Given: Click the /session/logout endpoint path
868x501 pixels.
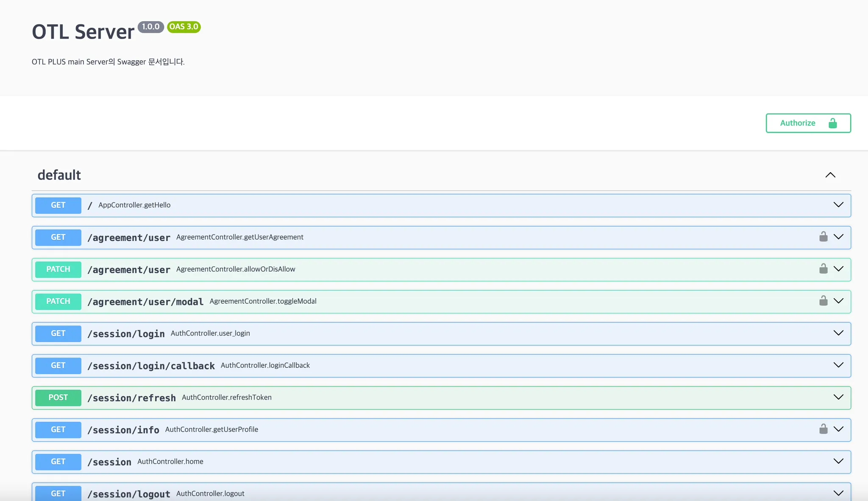Looking at the screenshot, I should (129, 494).
